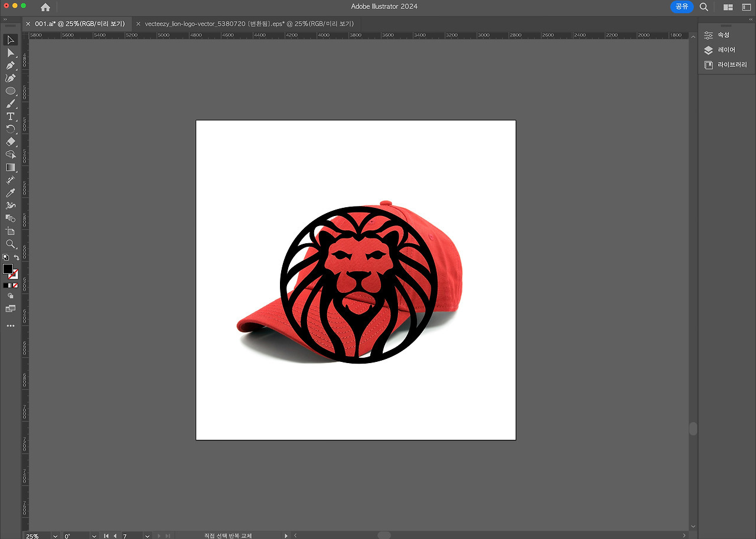Click the Stroke color box
The height and width of the screenshot is (539, 756).
pyautogui.click(x=14, y=276)
